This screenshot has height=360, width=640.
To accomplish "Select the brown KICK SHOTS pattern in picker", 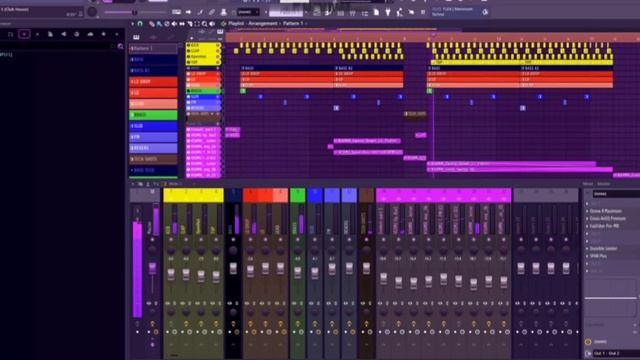I will pyautogui.click(x=153, y=159).
